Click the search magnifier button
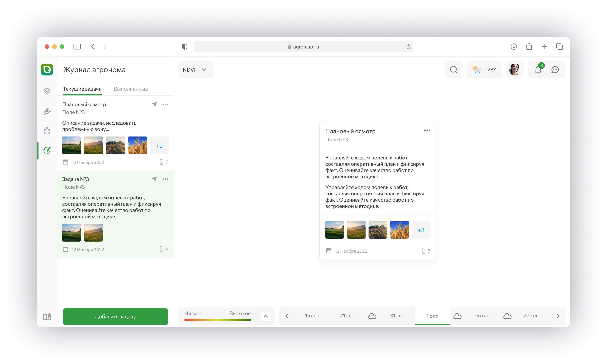607x364 pixels. [454, 70]
